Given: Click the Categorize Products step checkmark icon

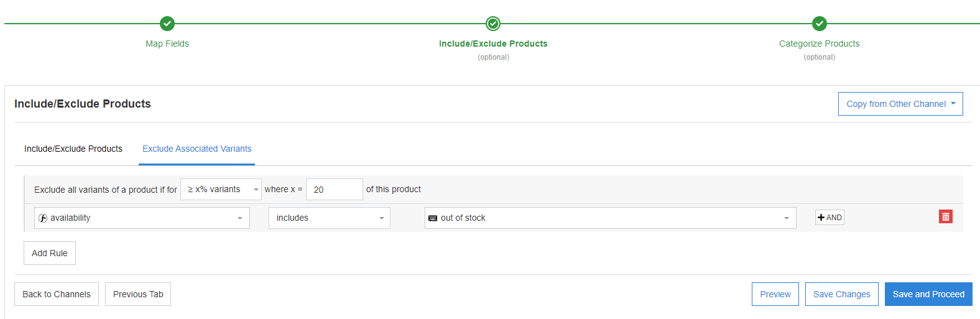Looking at the screenshot, I should pyautogui.click(x=820, y=24).
